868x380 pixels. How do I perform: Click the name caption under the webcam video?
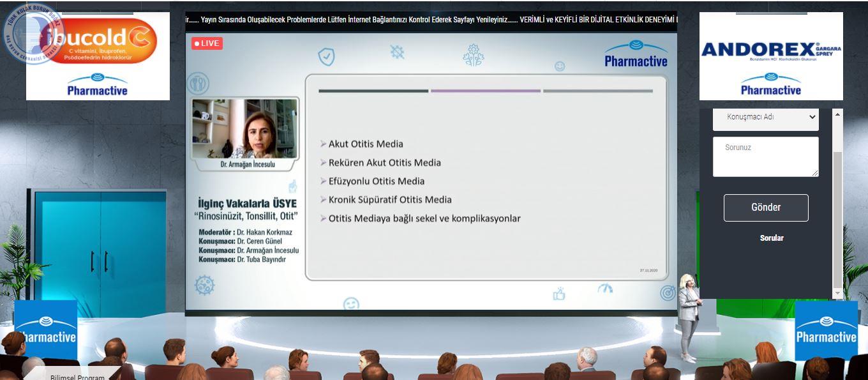click(x=248, y=165)
